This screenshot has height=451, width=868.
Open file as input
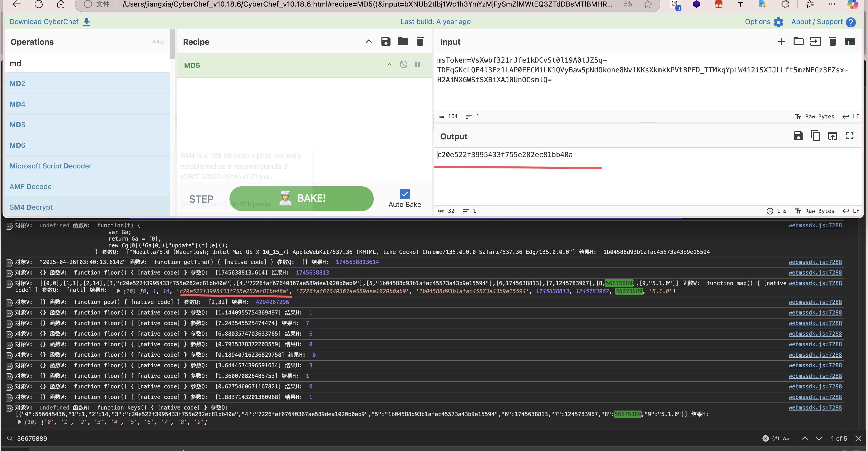pyautogui.click(x=815, y=41)
